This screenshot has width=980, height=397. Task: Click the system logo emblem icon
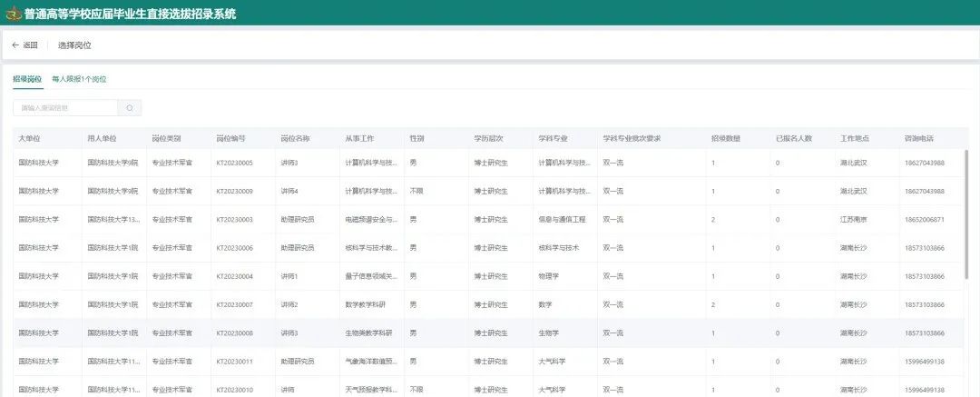13,14
